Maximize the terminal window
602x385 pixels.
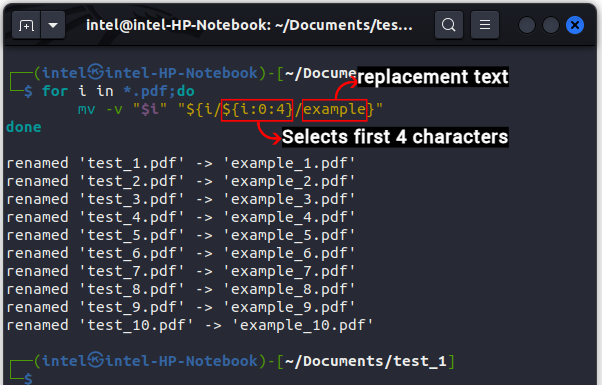(x=551, y=25)
